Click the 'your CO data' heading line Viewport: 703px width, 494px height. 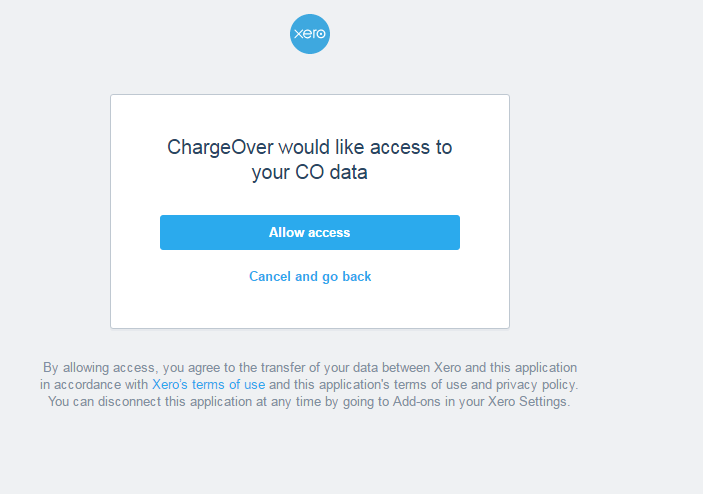310,172
